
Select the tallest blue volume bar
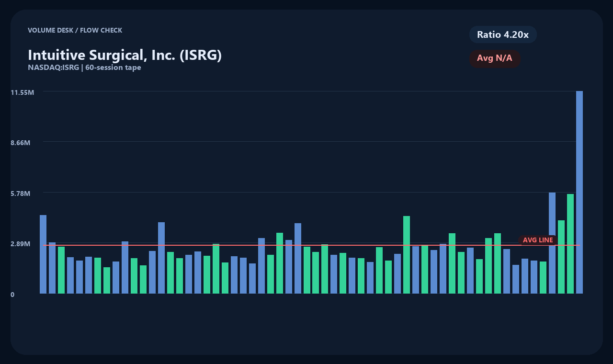[579, 192]
